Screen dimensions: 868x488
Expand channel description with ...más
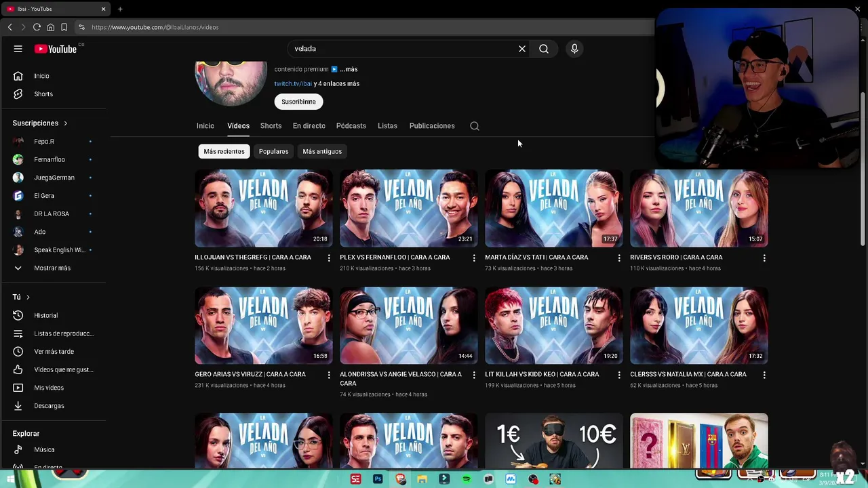click(x=349, y=69)
